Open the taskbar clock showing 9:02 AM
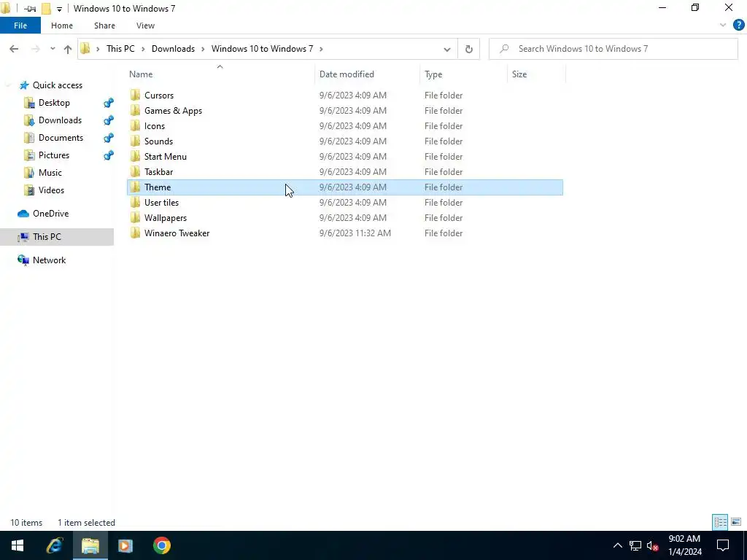Image resolution: width=747 pixels, height=560 pixels. tap(684, 545)
